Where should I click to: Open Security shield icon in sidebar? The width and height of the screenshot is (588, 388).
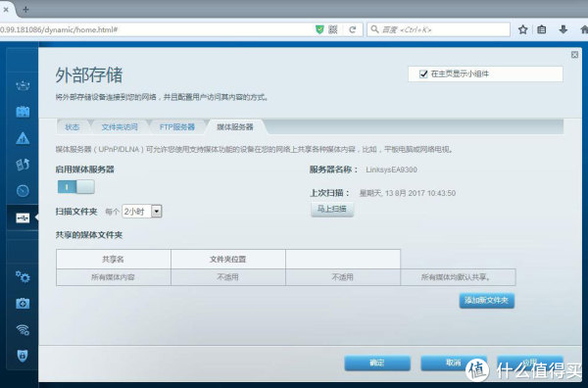(23, 356)
